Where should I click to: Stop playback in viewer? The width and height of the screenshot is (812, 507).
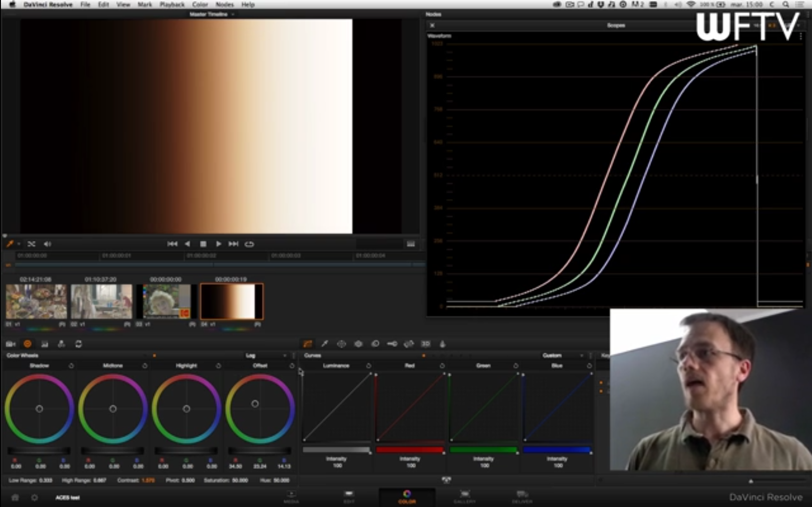203,244
